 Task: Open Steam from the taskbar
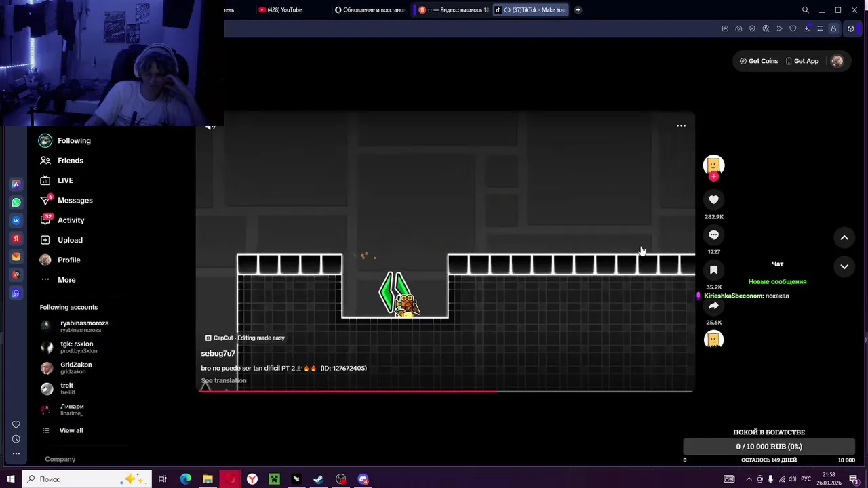(x=318, y=479)
